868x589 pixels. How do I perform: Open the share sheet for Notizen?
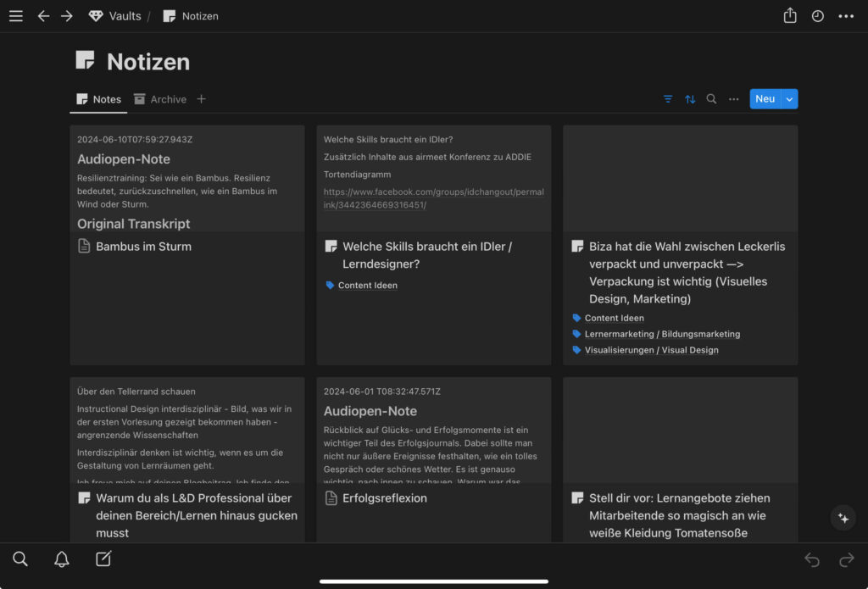(789, 15)
